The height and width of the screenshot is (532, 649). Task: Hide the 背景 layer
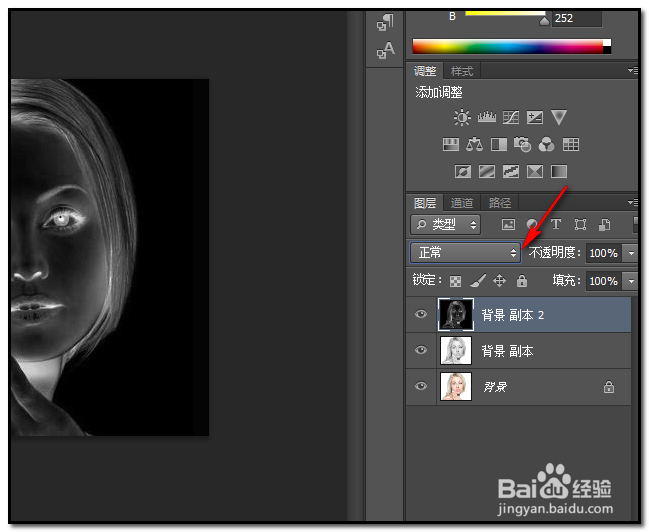point(421,386)
